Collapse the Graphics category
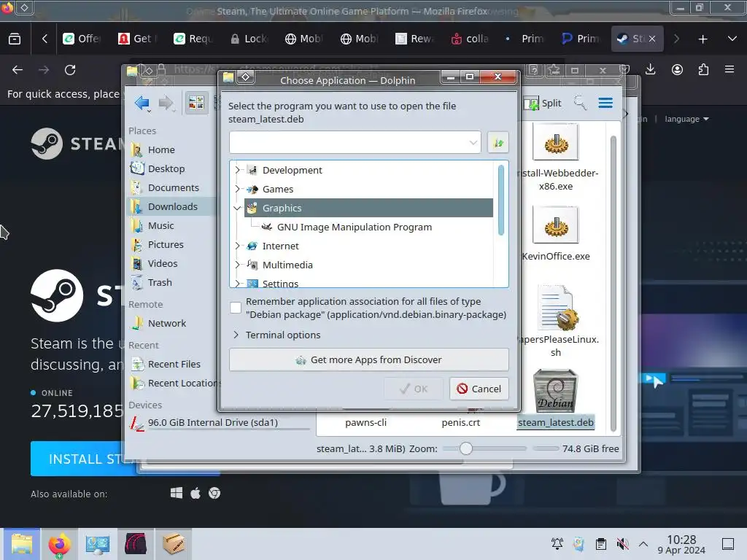The image size is (747, 560). pos(237,208)
